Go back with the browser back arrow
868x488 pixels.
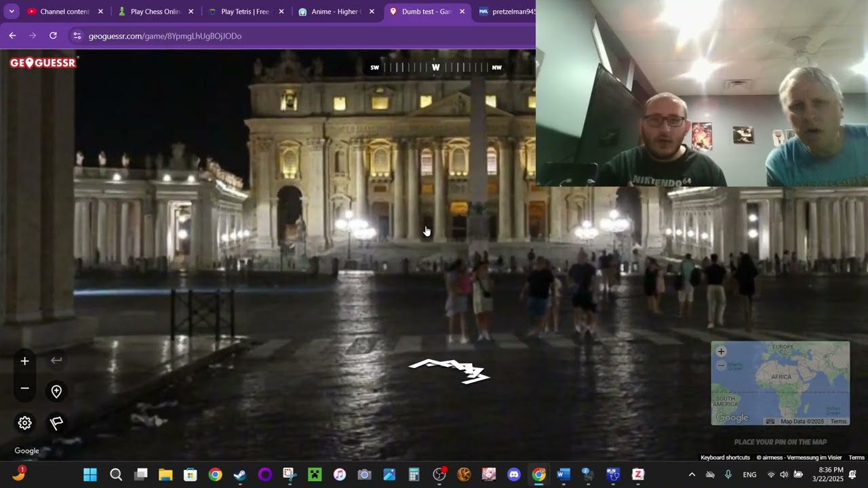click(x=12, y=36)
